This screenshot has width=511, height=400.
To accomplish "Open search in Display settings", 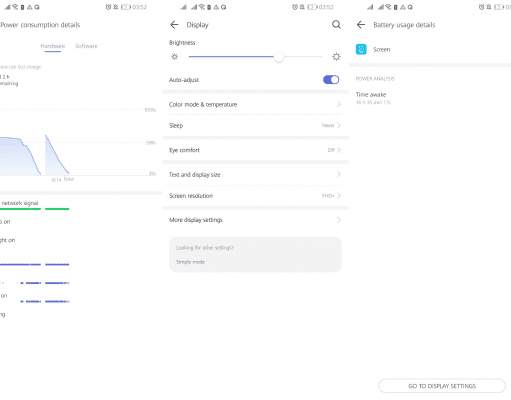I will (x=336, y=25).
